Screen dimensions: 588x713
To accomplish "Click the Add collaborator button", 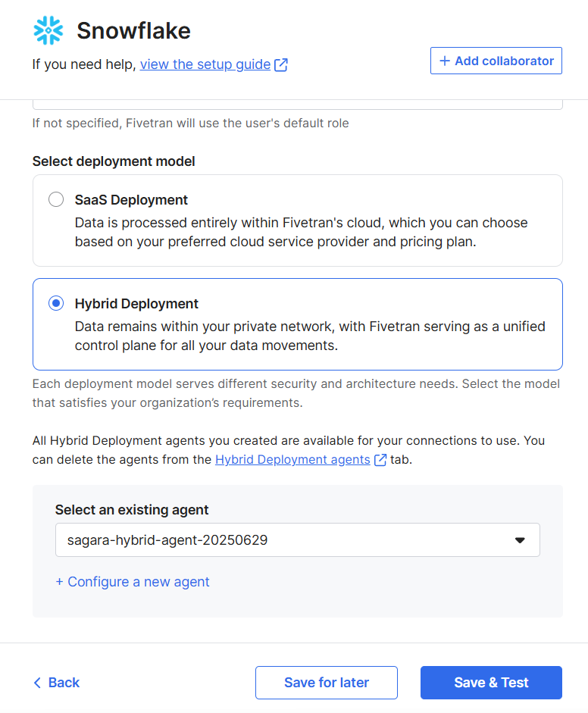I will pyautogui.click(x=496, y=61).
